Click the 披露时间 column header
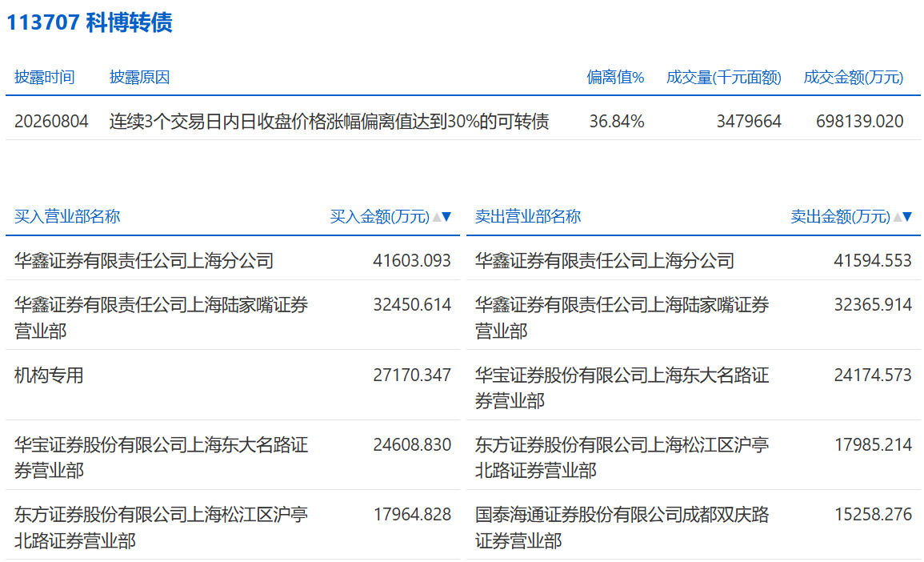 pos(45,77)
